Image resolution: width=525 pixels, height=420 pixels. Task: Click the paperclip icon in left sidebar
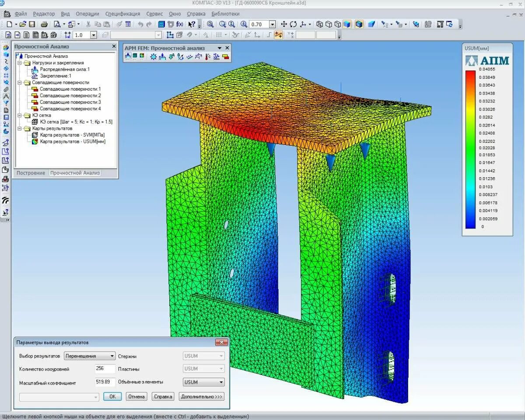click(x=6, y=89)
